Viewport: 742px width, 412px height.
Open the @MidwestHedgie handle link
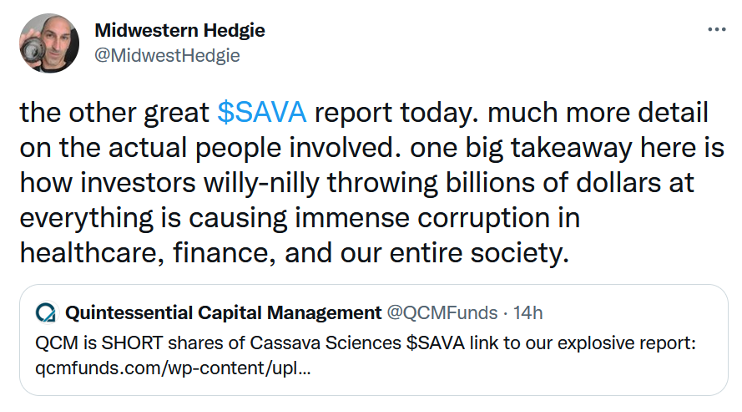point(165,55)
